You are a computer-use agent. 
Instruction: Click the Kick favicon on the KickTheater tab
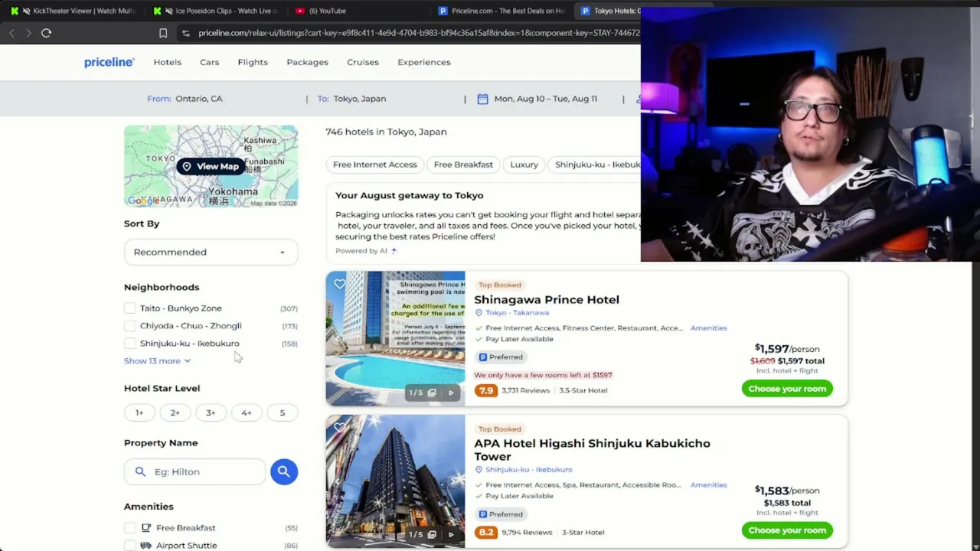tap(15, 11)
